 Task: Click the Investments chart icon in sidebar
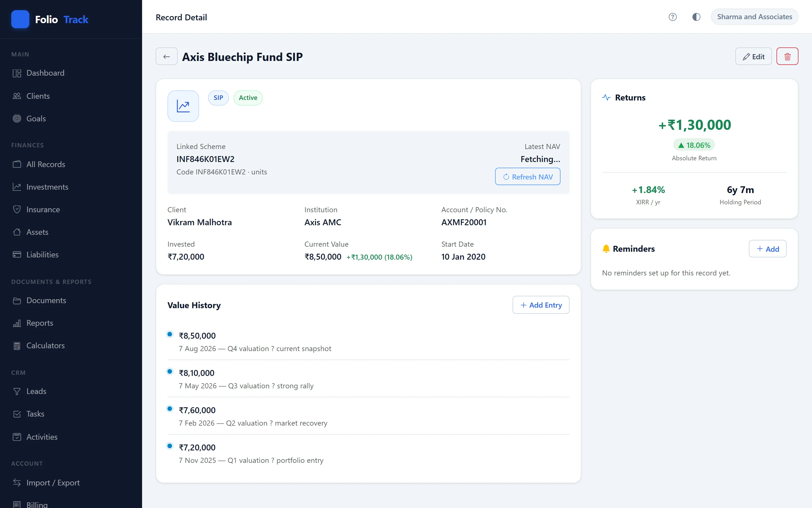[x=17, y=187]
